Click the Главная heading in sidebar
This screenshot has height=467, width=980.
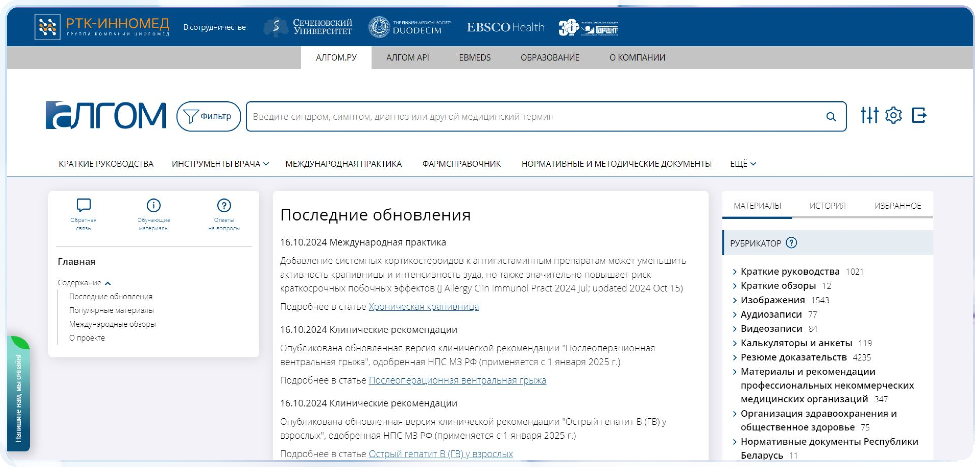pyautogui.click(x=76, y=261)
